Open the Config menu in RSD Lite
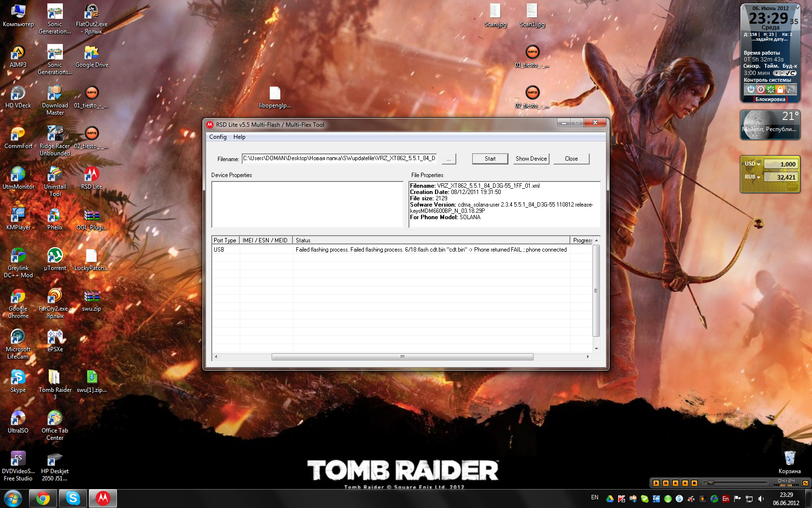The image size is (812, 508). 217,137
